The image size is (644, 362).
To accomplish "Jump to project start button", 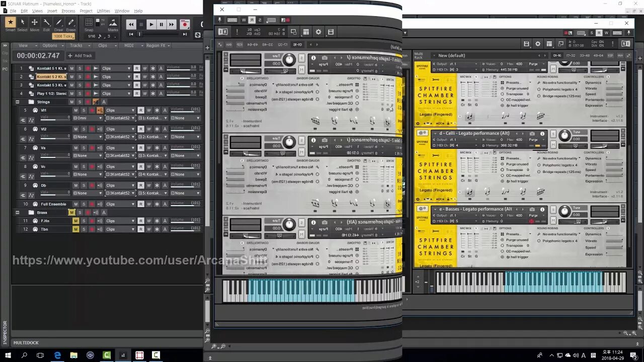I will (131, 34).
